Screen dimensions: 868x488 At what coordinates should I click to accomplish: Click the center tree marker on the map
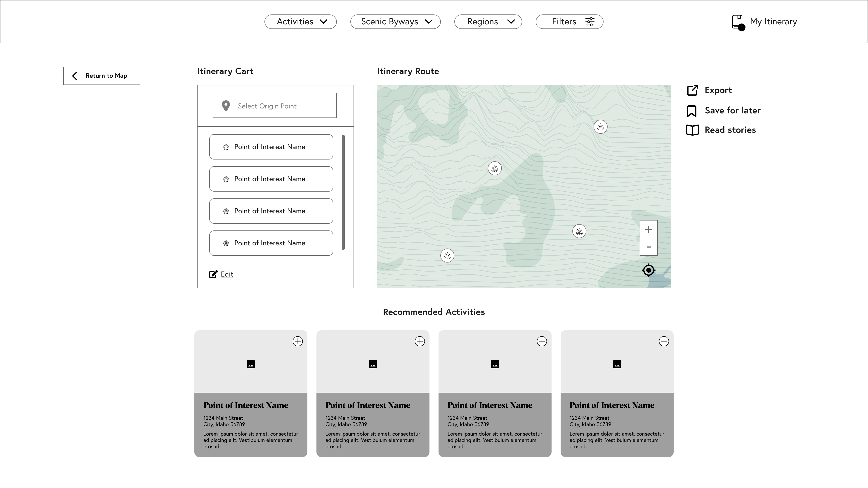(x=495, y=168)
